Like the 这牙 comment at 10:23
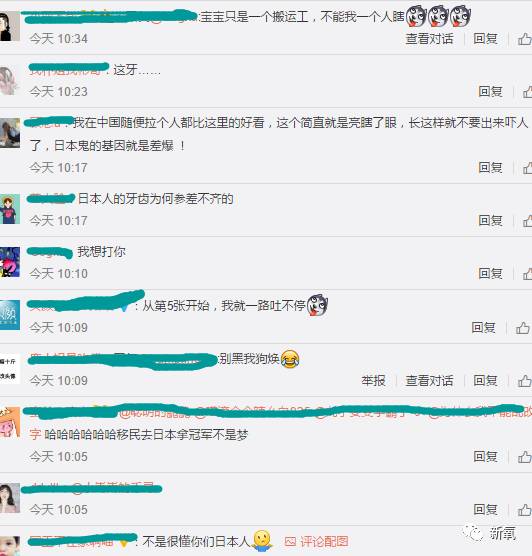The height and width of the screenshot is (556, 532). coord(527,92)
